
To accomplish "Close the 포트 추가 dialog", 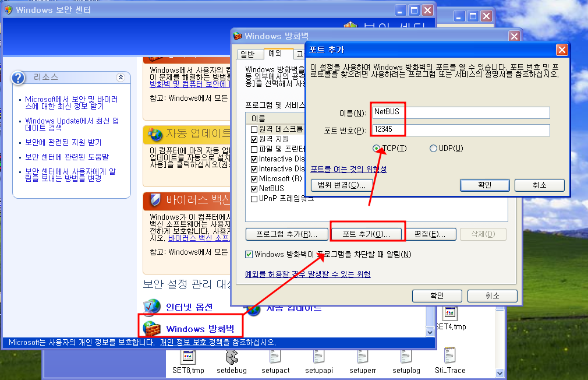I will [x=562, y=50].
